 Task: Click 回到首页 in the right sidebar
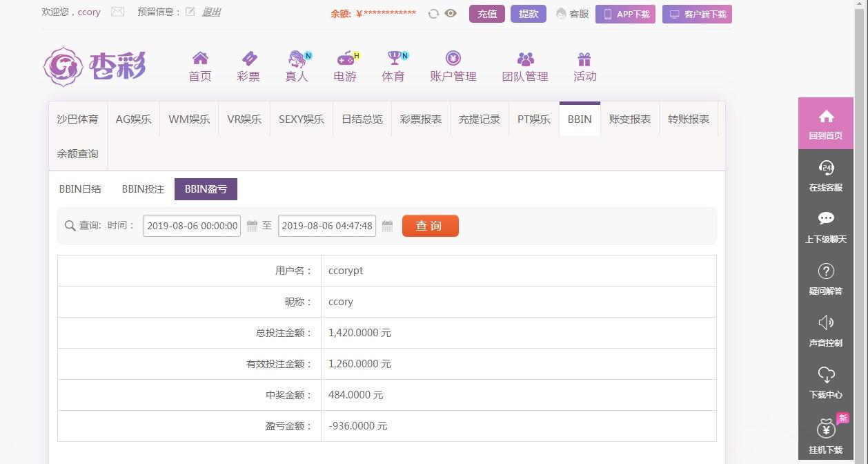click(826, 124)
